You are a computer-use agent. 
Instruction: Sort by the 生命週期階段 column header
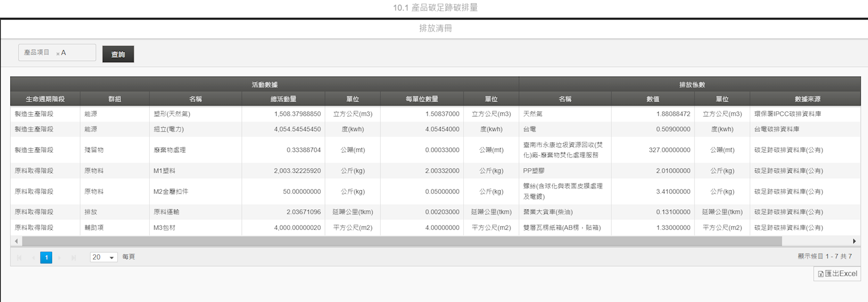pyautogui.click(x=45, y=99)
